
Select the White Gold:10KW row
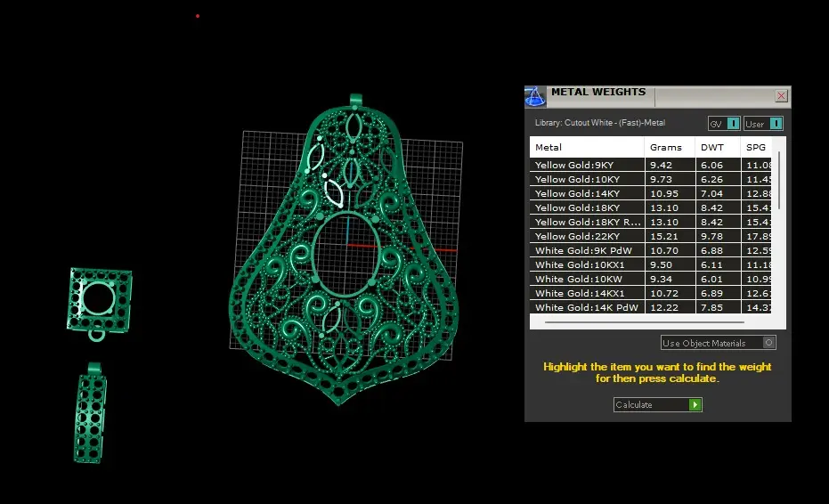[650, 280]
